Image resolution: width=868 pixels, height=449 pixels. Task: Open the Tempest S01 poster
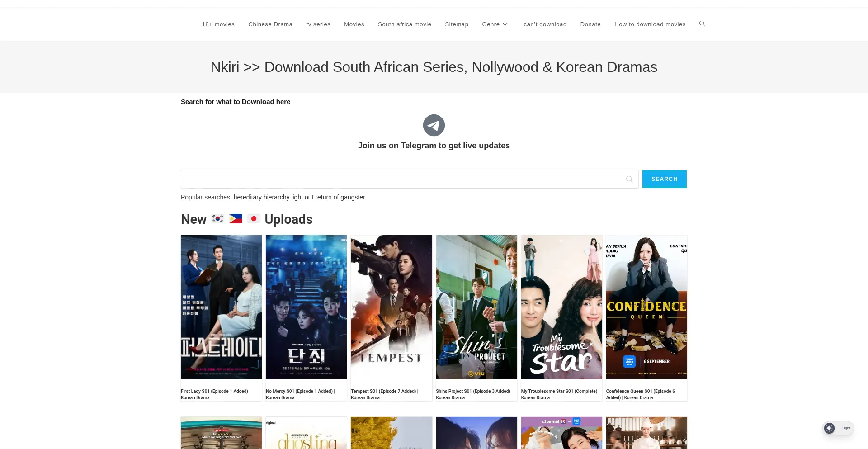[391, 307]
